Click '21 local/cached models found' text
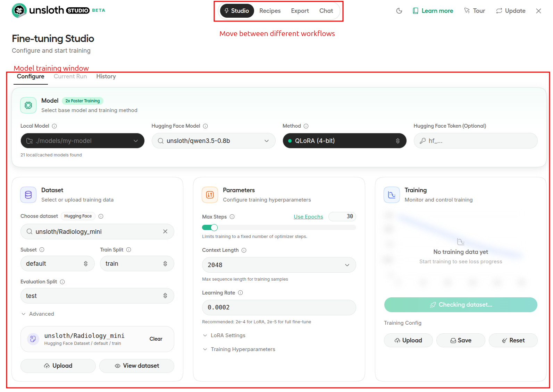 click(51, 155)
